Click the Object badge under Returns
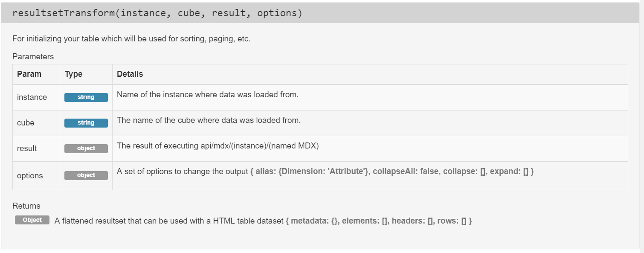Screen dimensions: 644x253 (x=32, y=220)
